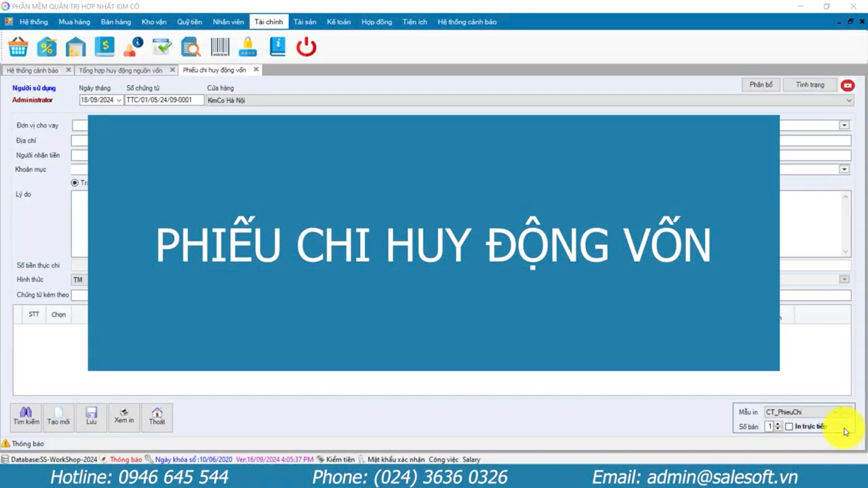
Task: Switch to Tổng hợp huy động nguồn vốn tab
Action: coord(120,70)
